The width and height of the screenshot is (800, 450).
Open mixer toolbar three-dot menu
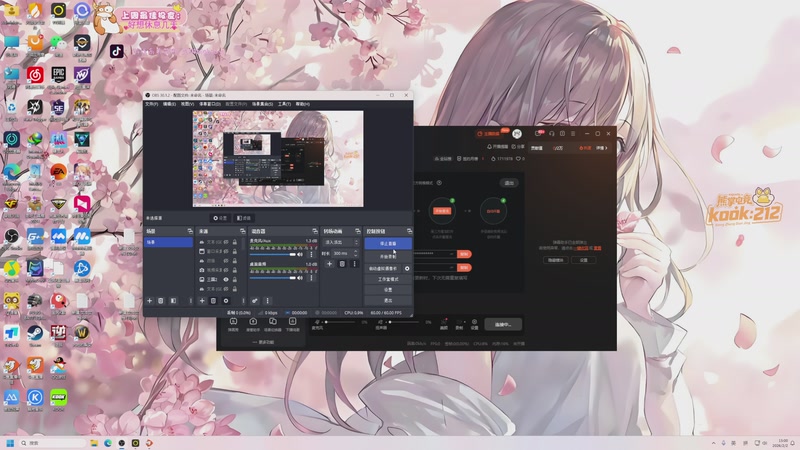click(267, 301)
